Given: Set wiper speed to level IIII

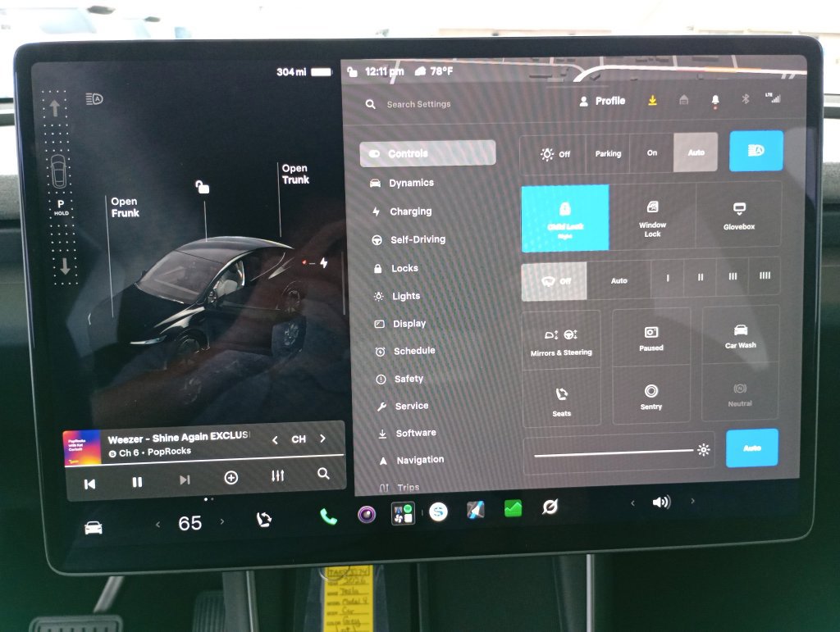Looking at the screenshot, I should (765, 275).
